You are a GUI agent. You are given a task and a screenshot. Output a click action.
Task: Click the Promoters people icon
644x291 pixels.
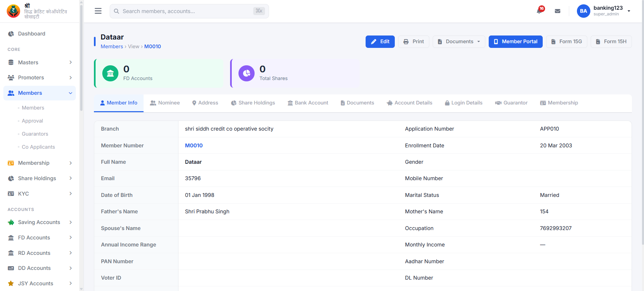[x=11, y=78]
